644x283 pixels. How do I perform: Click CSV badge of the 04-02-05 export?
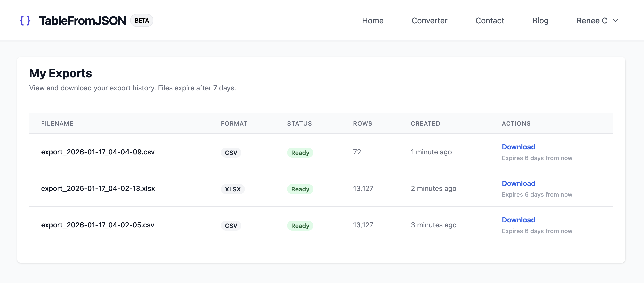pyautogui.click(x=231, y=226)
